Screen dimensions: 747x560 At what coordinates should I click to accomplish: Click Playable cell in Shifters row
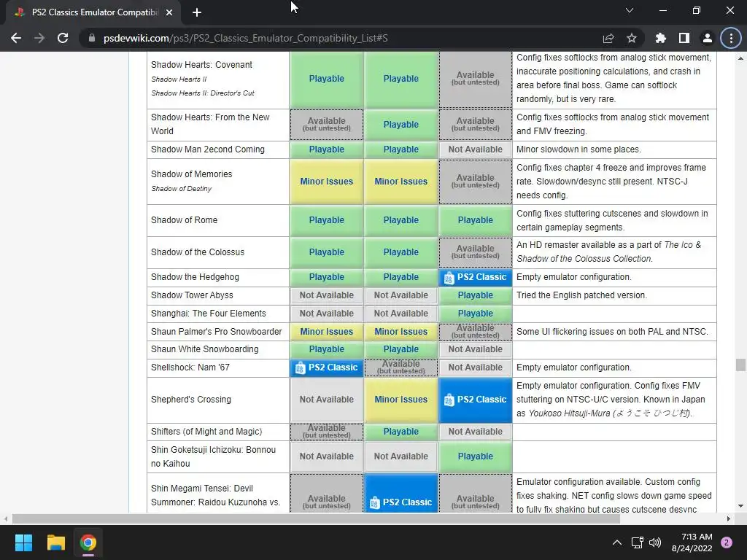pyautogui.click(x=400, y=432)
